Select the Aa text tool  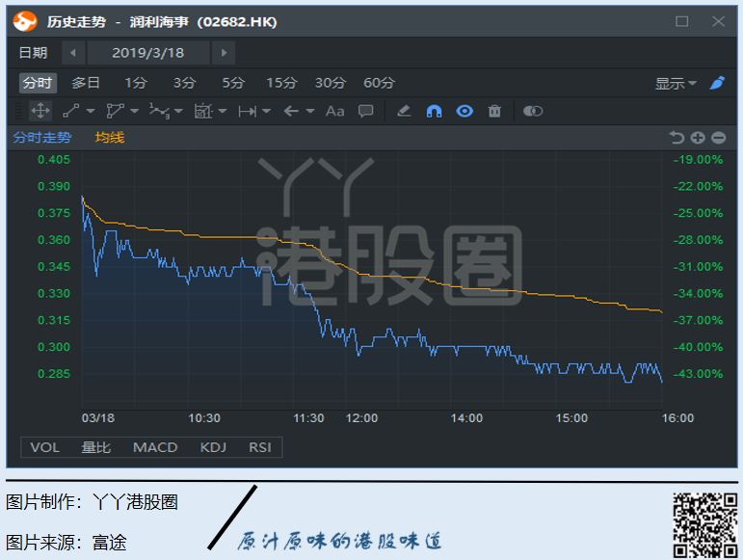pyautogui.click(x=335, y=112)
